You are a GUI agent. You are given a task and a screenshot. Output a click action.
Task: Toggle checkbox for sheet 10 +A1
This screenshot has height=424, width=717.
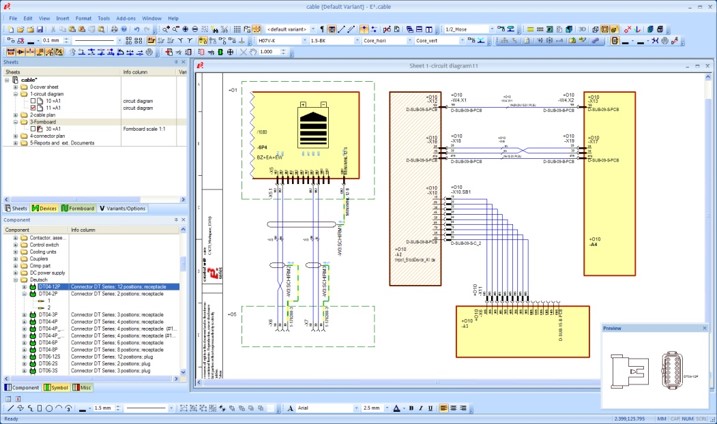[x=34, y=101]
